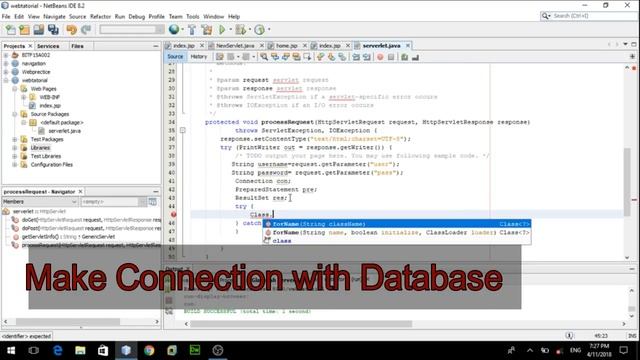Click the green Run Project icon
This screenshot has width=640, height=360.
(x=222, y=29)
